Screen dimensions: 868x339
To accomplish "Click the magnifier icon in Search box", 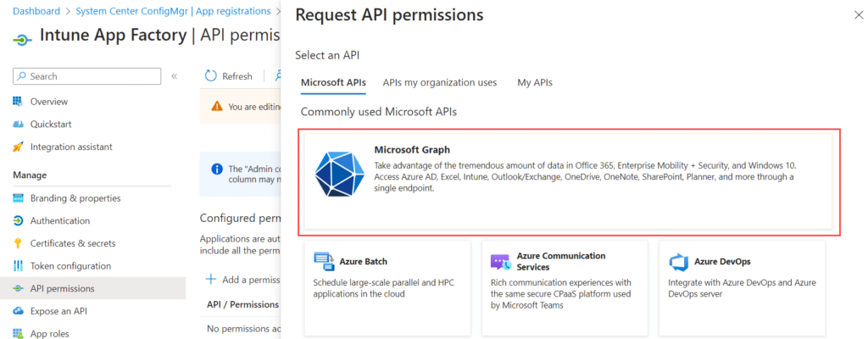I will point(21,76).
